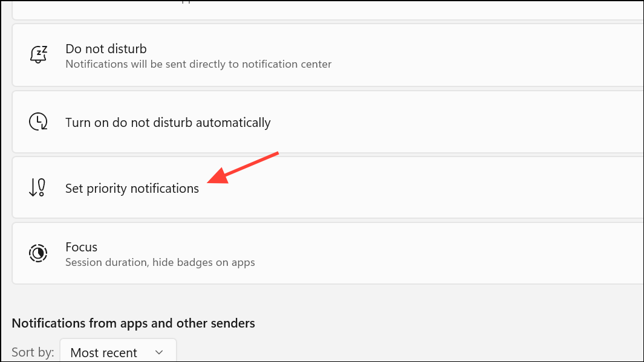The width and height of the screenshot is (644, 362).
Task: Click empty area of the do not disturb automatically card
Action: point(452,122)
